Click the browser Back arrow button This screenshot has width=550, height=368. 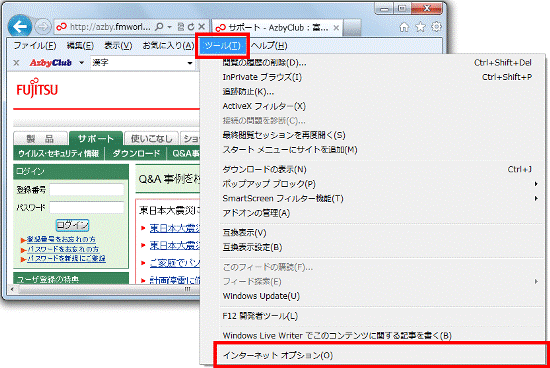click(x=20, y=26)
